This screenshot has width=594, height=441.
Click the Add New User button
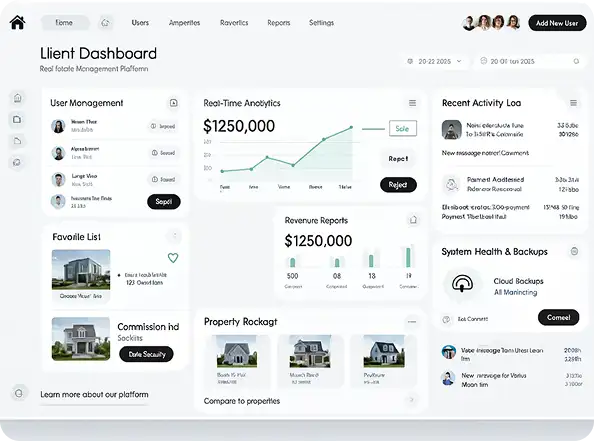pos(557,23)
